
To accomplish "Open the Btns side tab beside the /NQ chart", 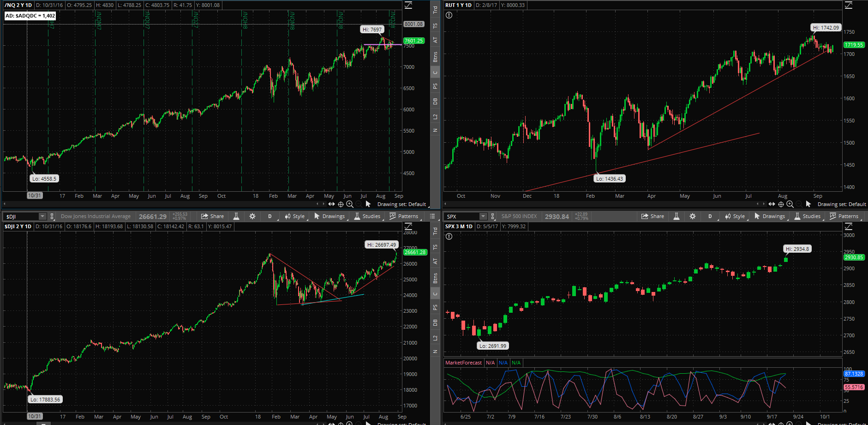I will (435, 57).
